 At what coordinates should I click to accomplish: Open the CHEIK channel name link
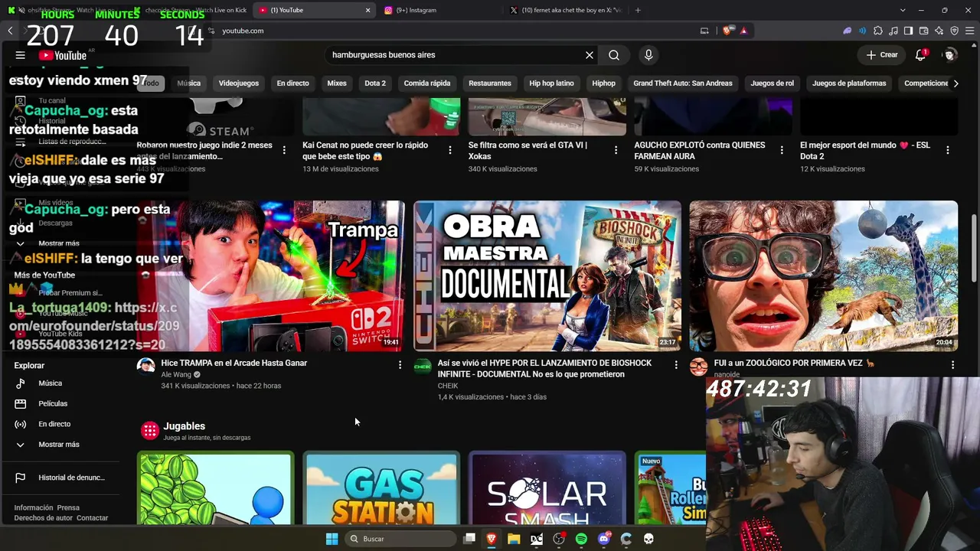tap(448, 386)
